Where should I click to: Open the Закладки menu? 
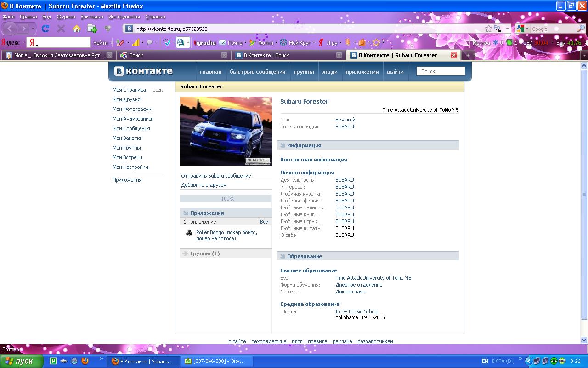click(92, 17)
